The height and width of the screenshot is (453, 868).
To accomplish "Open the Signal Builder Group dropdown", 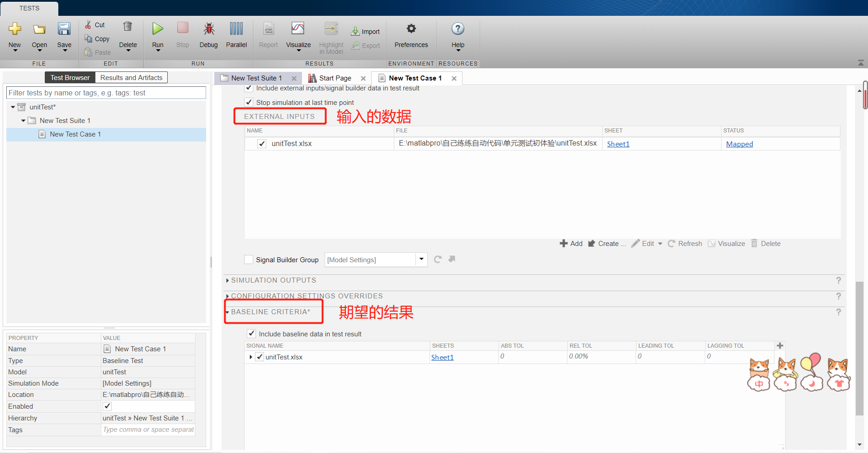I will (421, 260).
